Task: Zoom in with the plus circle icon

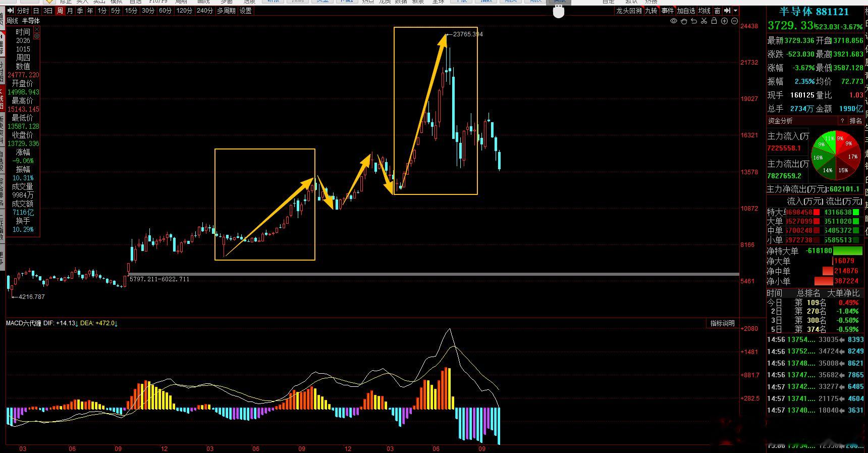Action: tap(725, 21)
